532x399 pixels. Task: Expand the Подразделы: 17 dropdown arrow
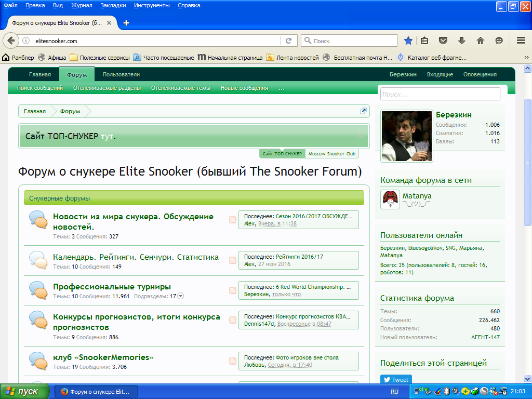click(x=181, y=296)
